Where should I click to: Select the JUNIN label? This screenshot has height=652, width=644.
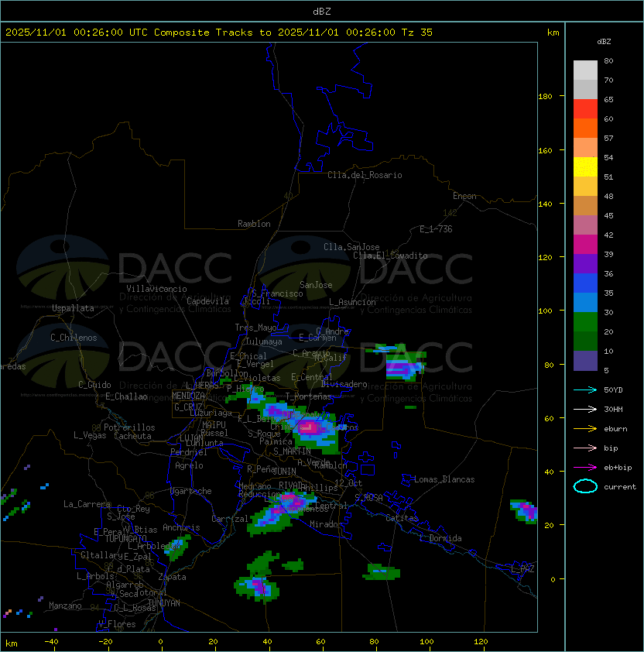[x=284, y=471]
